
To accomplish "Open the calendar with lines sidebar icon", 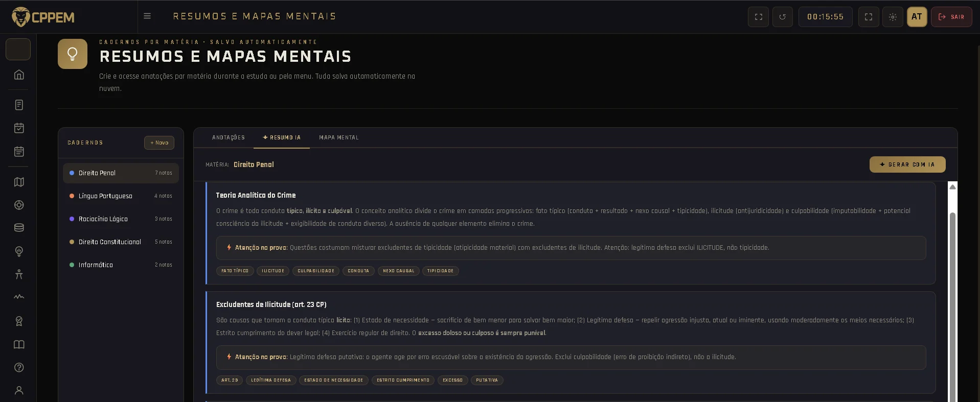I will tap(19, 151).
